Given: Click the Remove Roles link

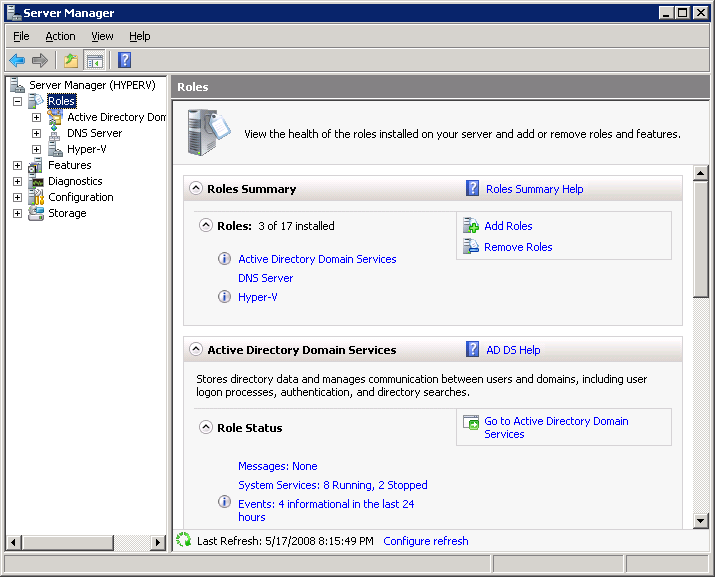Looking at the screenshot, I should [x=518, y=247].
